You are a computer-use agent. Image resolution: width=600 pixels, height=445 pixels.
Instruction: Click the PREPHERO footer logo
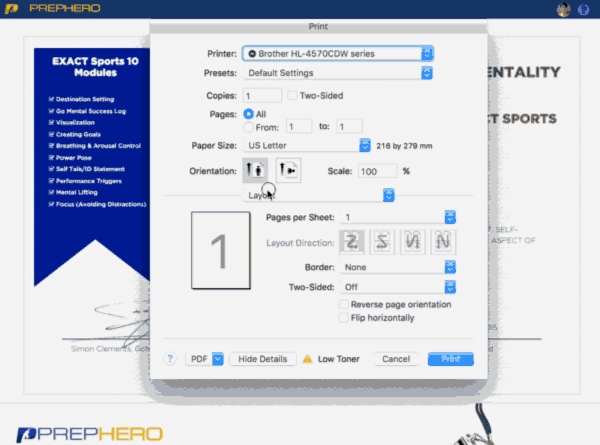coord(89,434)
